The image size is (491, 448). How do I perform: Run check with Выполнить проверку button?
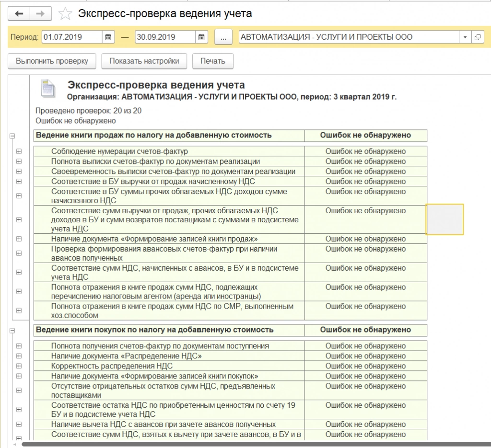click(52, 61)
